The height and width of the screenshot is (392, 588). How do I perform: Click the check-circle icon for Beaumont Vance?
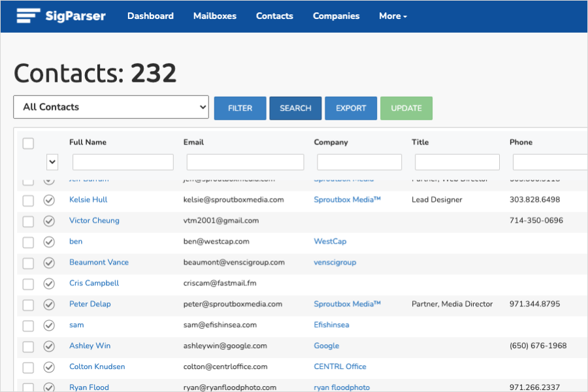point(49,263)
